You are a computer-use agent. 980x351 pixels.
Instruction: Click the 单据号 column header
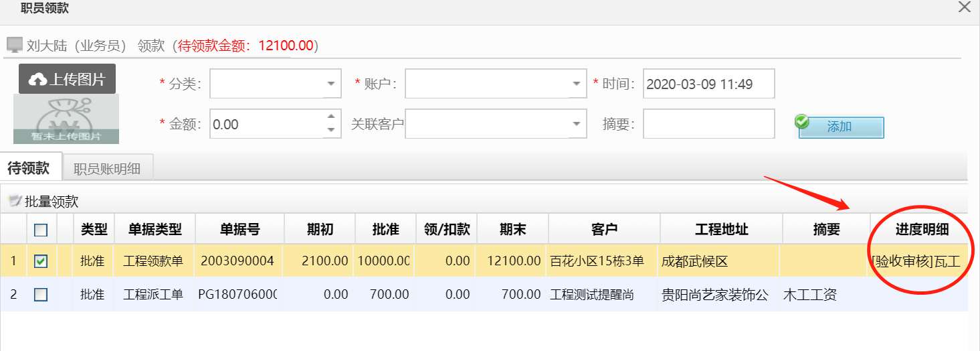(239, 230)
